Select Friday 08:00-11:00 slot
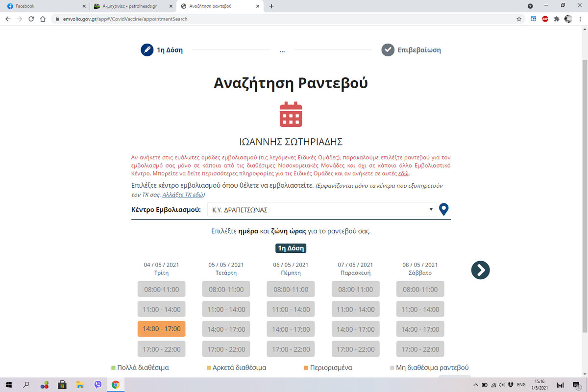The height and width of the screenshot is (392, 588). pos(356,289)
